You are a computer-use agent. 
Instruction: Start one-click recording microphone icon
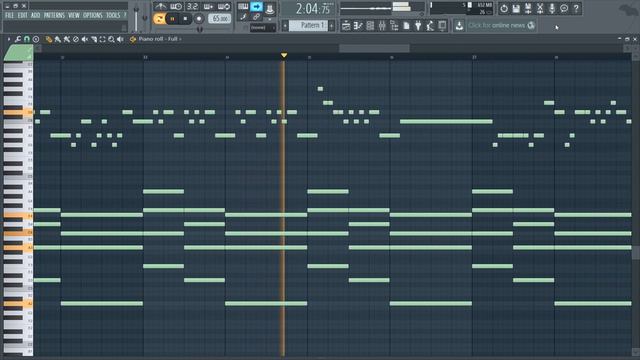(552, 8)
